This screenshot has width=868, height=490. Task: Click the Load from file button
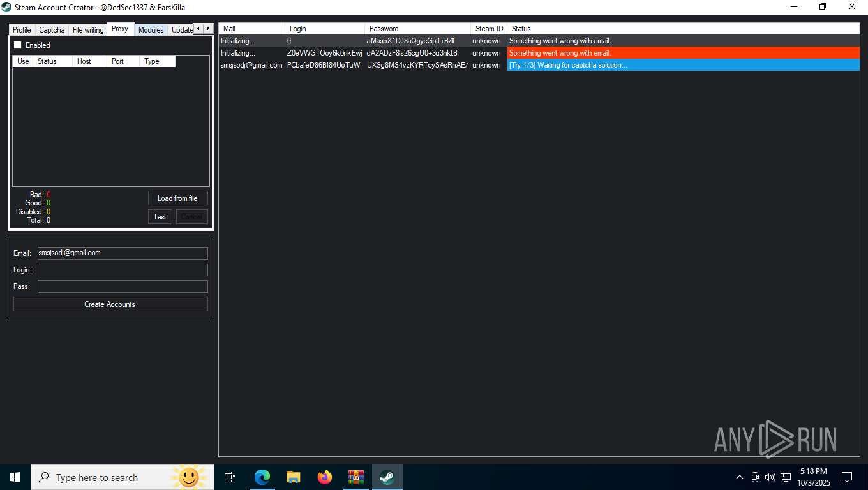[x=177, y=198]
